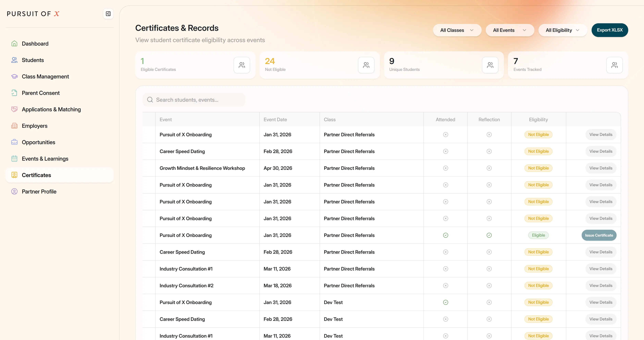Click Not Eligible badge for Growth Mindset Workshop
The width and height of the screenshot is (644, 340).
coord(538,168)
